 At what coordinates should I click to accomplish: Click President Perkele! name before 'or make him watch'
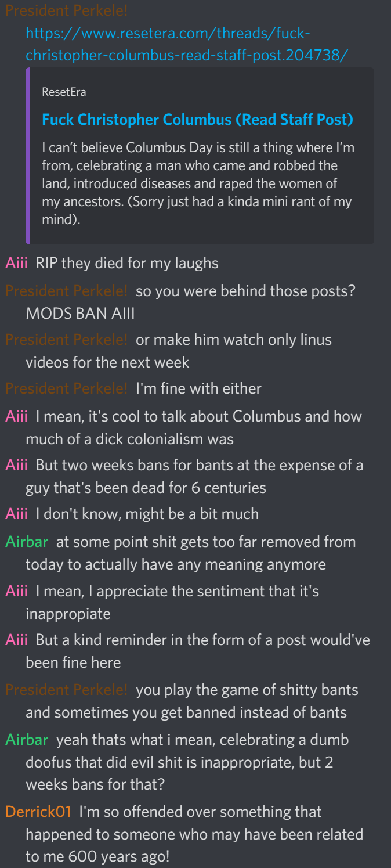pyautogui.click(x=67, y=339)
